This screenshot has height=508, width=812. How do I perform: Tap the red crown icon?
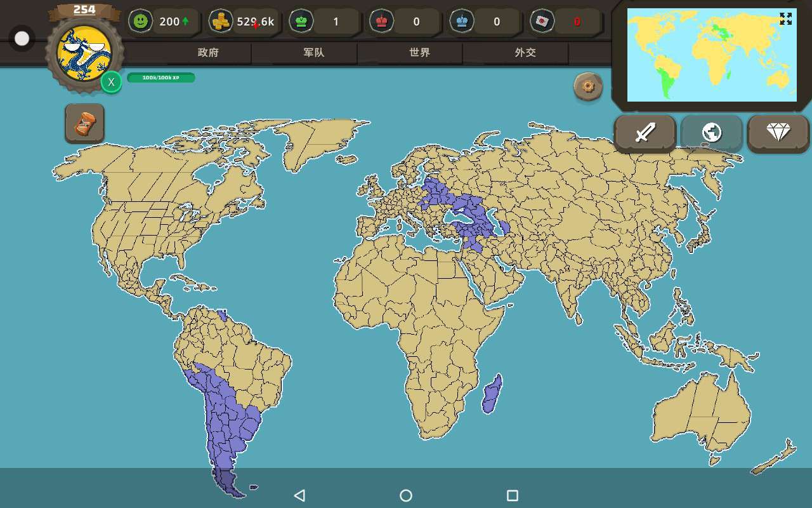(x=381, y=21)
